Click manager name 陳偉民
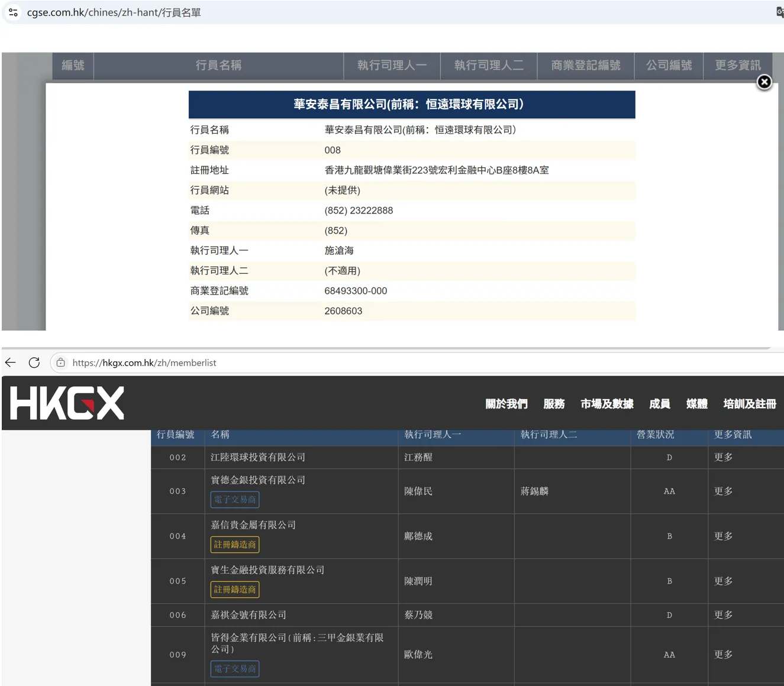The width and height of the screenshot is (784, 686). pyautogui.click(x=418, y=491)
